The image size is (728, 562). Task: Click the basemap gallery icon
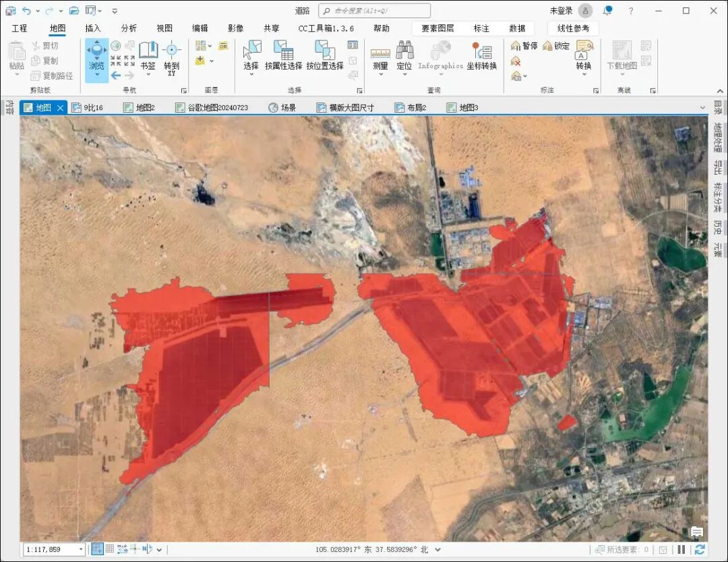point(201,46)
